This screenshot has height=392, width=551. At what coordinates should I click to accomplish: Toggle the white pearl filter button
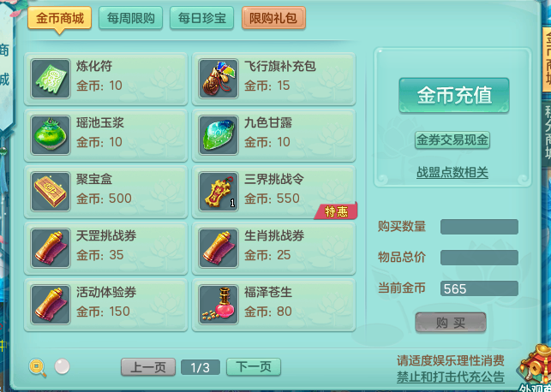click(63, 366)
